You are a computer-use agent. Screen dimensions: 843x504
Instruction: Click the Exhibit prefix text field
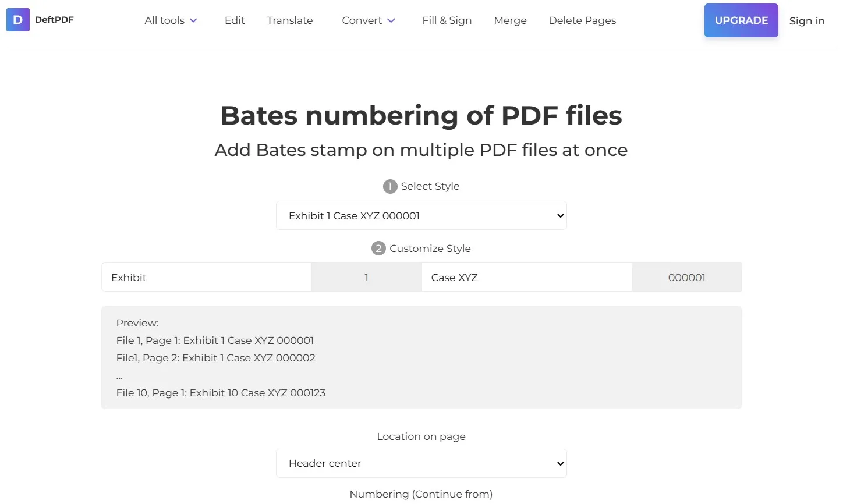[206, 277]
